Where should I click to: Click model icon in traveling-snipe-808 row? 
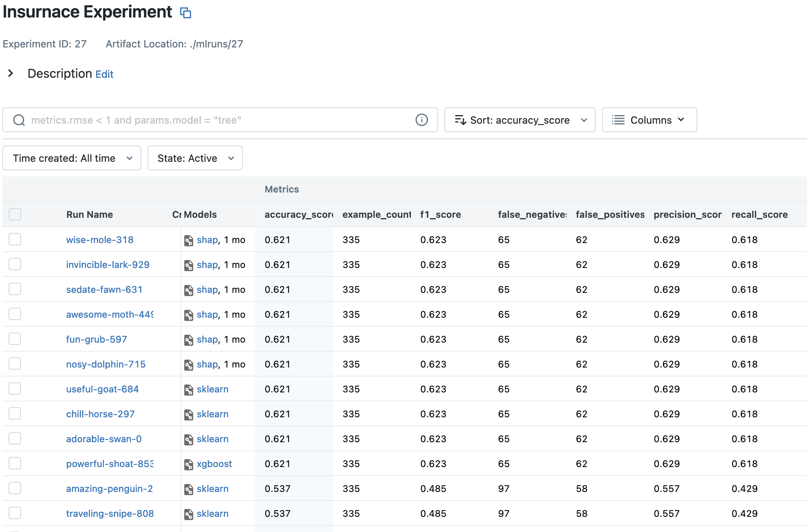pos(189,514)
